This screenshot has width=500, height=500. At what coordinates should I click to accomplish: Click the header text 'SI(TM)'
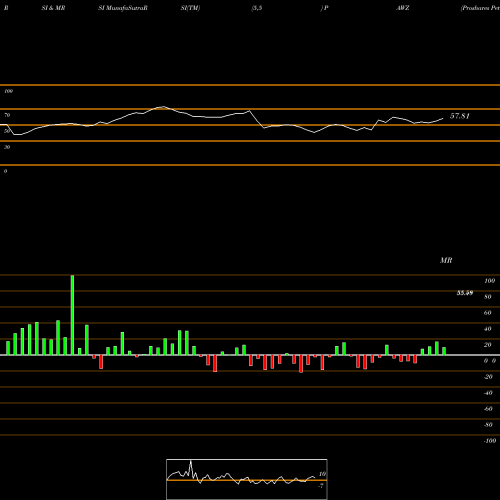click(x=190, y=8)
